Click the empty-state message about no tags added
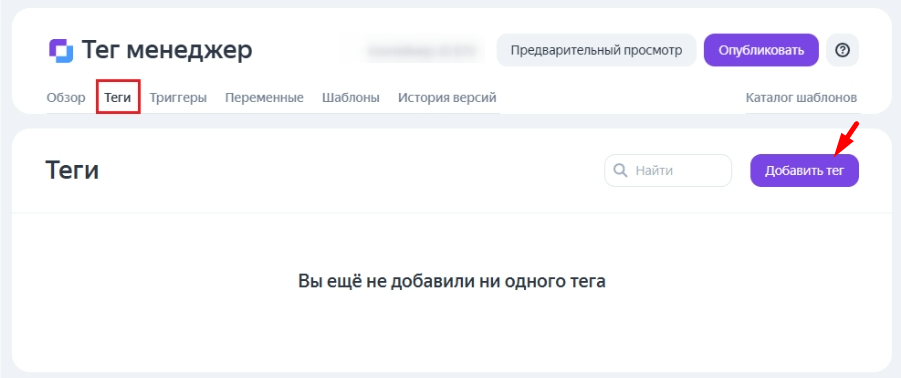Screen dimensions: 901x378 452,281
